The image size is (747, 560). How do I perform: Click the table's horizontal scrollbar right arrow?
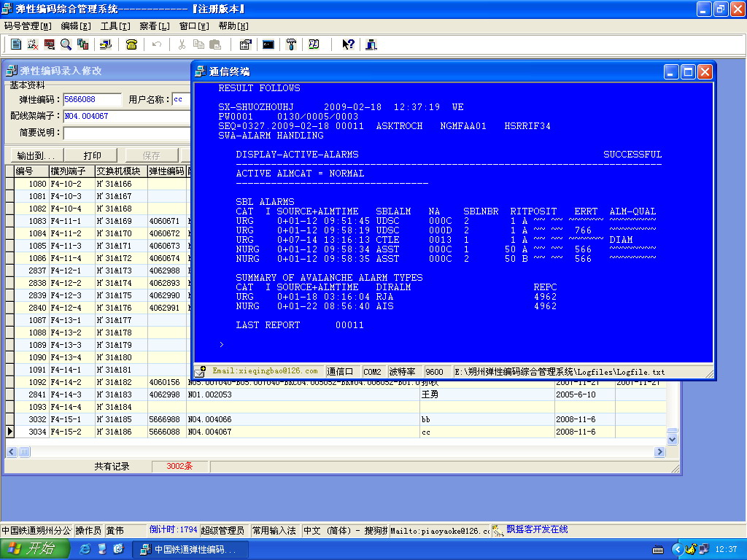point(660,452)
